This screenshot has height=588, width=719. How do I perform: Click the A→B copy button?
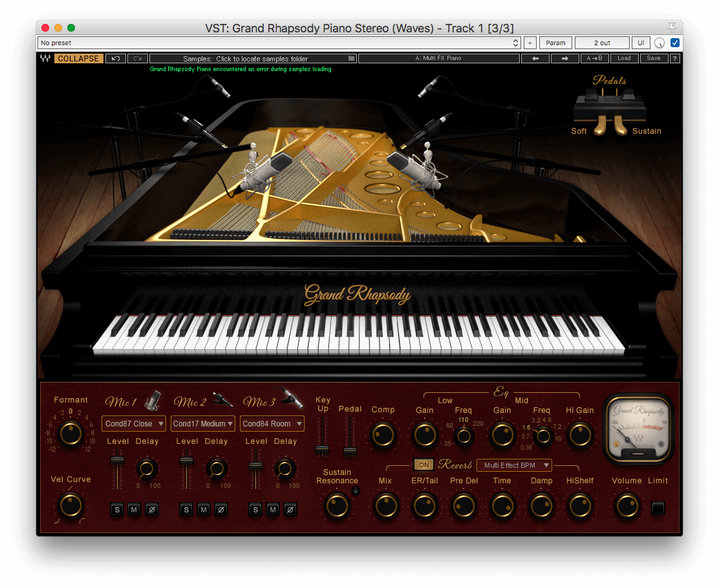pyautogui.click(x=594, y=58)
